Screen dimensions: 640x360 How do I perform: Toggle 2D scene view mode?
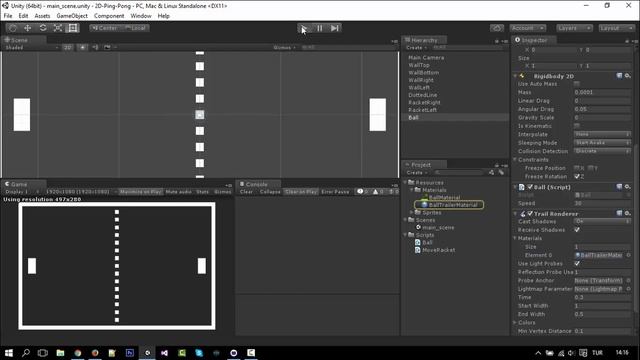[x=68, y=47]
